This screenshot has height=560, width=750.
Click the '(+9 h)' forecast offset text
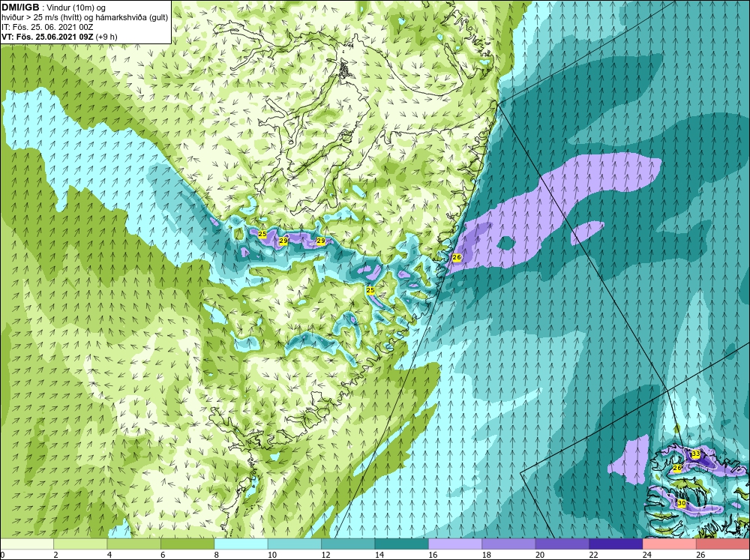[x=106, y=37]
